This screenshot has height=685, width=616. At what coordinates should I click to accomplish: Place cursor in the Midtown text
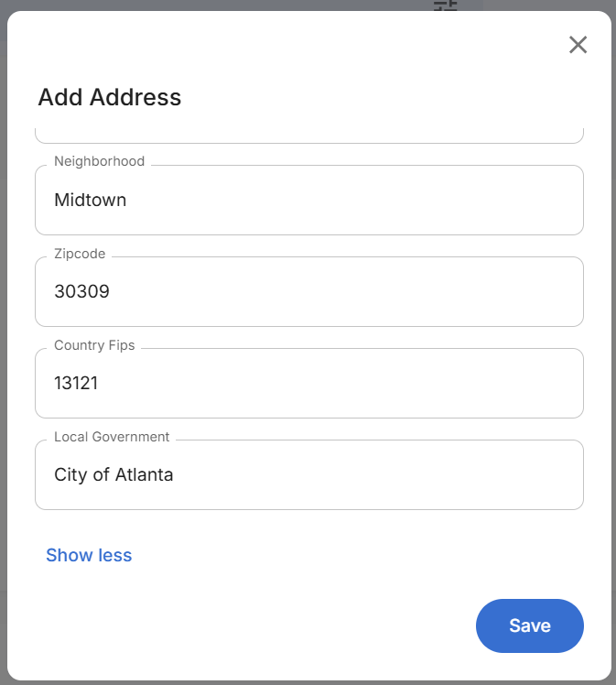(90, 200)
